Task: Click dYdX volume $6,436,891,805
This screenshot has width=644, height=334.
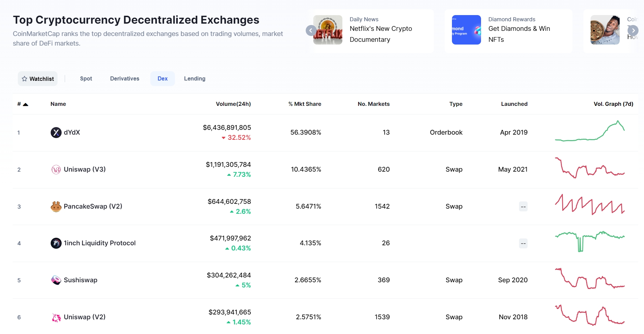Action: [227, 128]
